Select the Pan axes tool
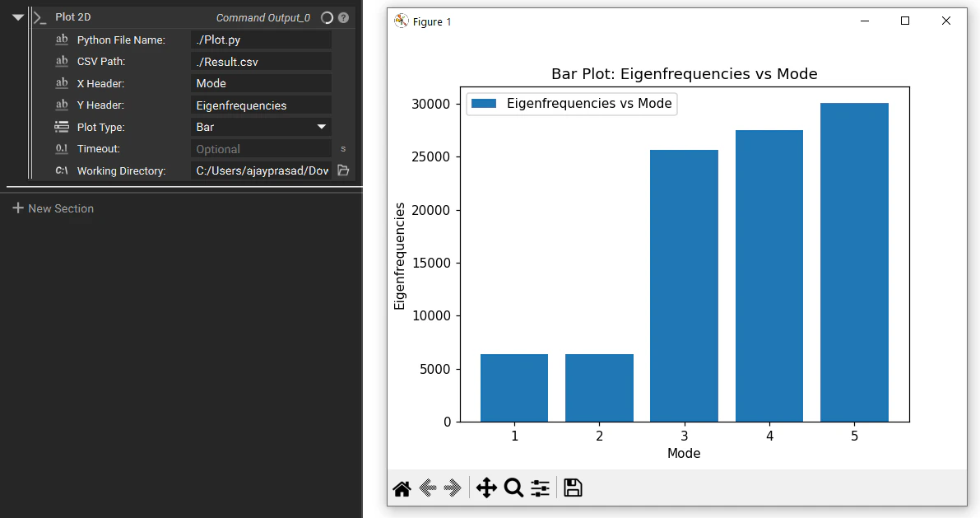The width and height of the screenshot is (980, 518). [486, 488]
